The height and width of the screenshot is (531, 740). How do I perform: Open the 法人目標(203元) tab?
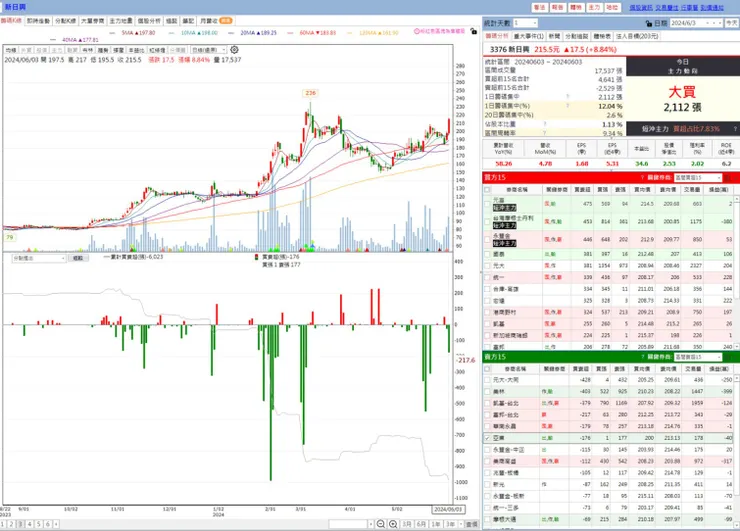637,36
